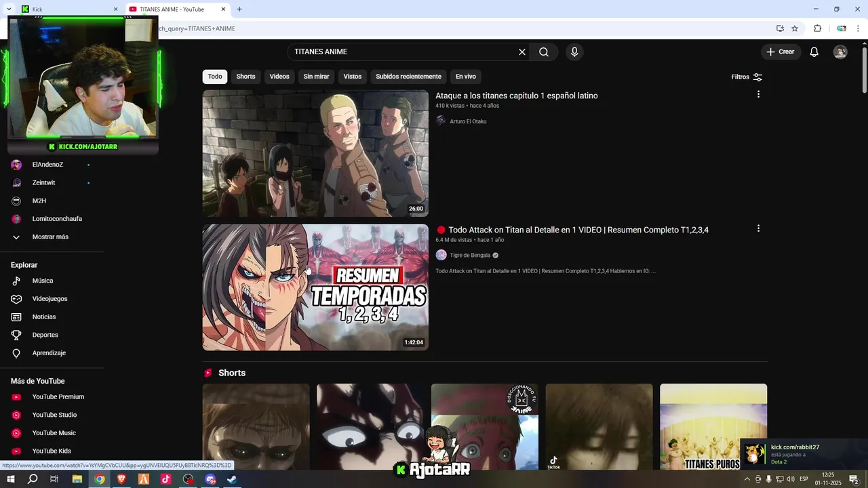The image size is (868, 488).
Task: Open YouTube notifications bell
Action: [x=814, y=52]
